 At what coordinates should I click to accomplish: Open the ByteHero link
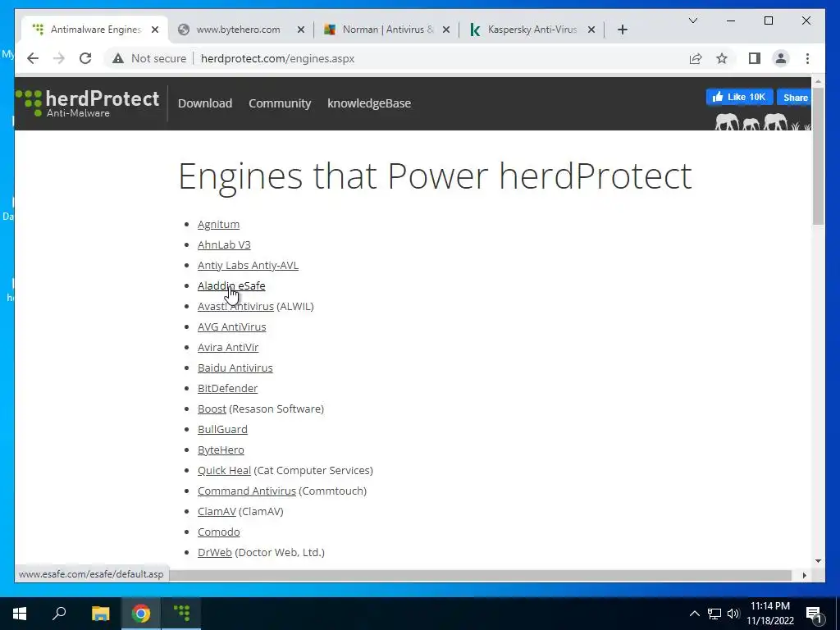221,450
